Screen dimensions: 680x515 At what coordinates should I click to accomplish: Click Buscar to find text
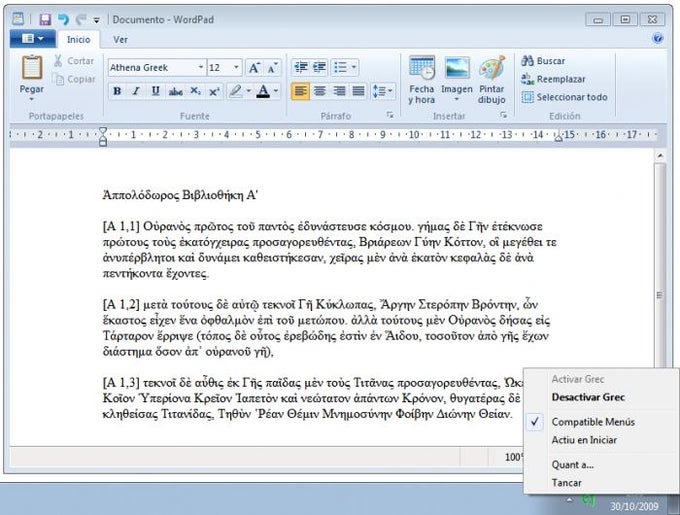point(543,61)
